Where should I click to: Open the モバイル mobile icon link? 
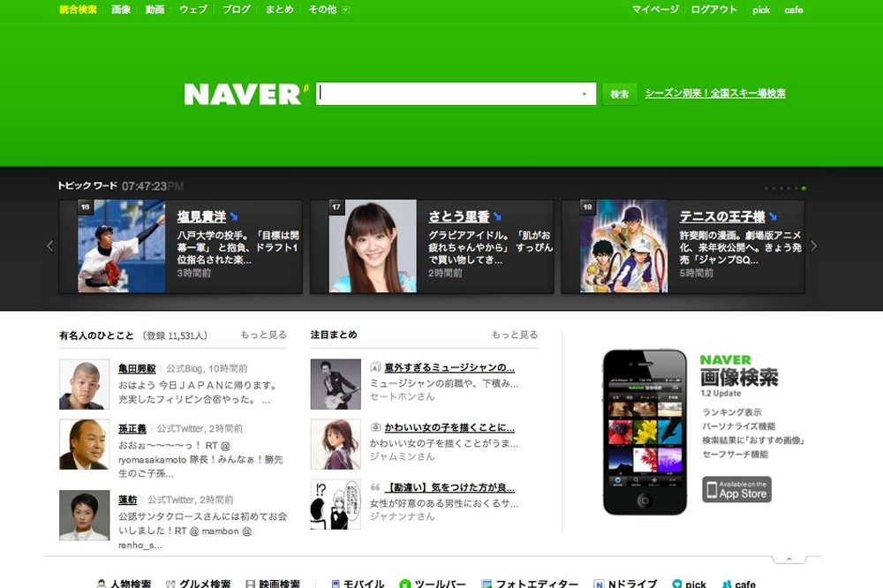click(x=336, y=584)
